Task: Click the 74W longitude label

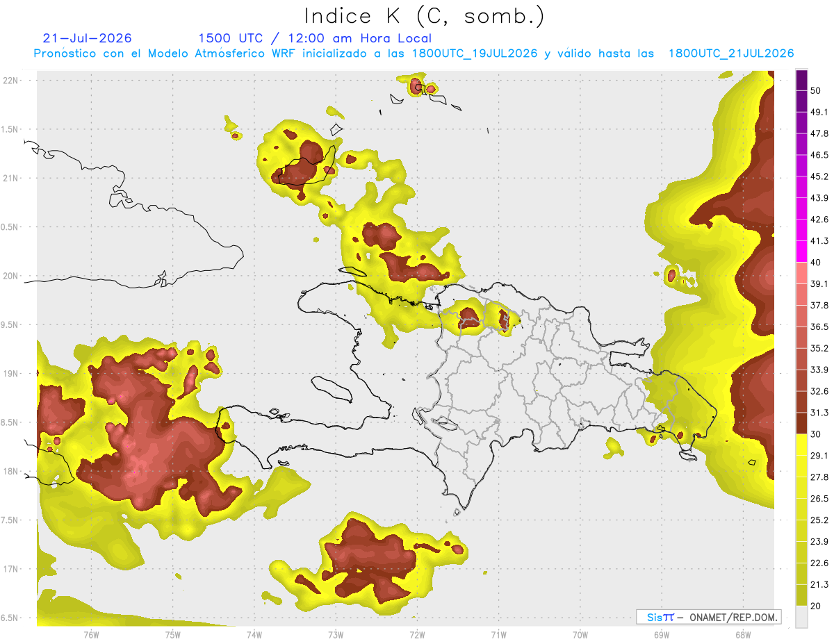Action: pyautogui.click(x=254, y=634)
